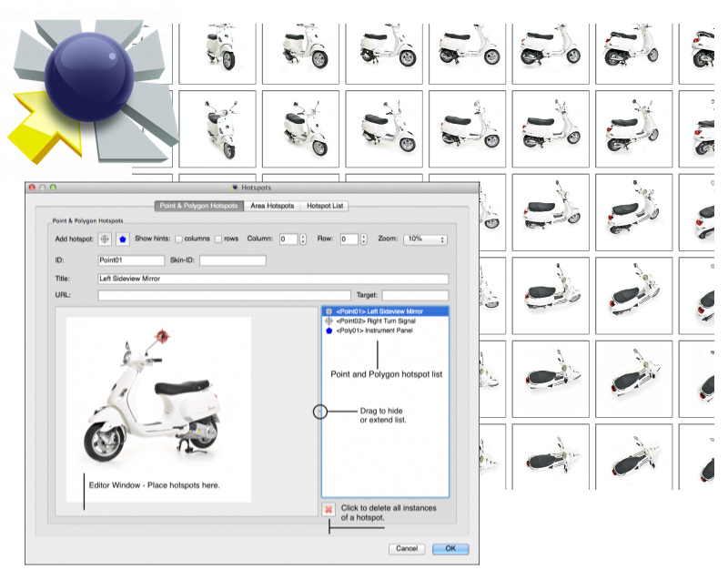Switch to the Area Hotspots tab
Image resolution: width=728 pixels, height=580 pixels.
[272, 206]
